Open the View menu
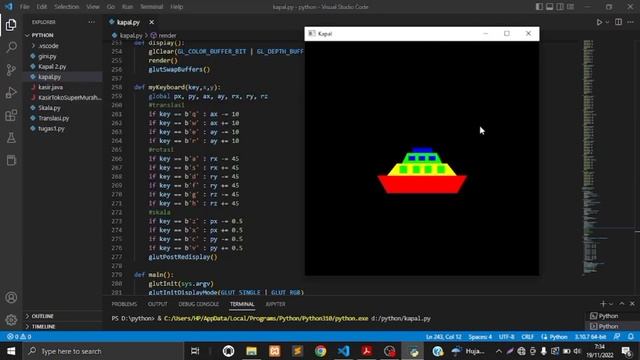 point(93,7)
